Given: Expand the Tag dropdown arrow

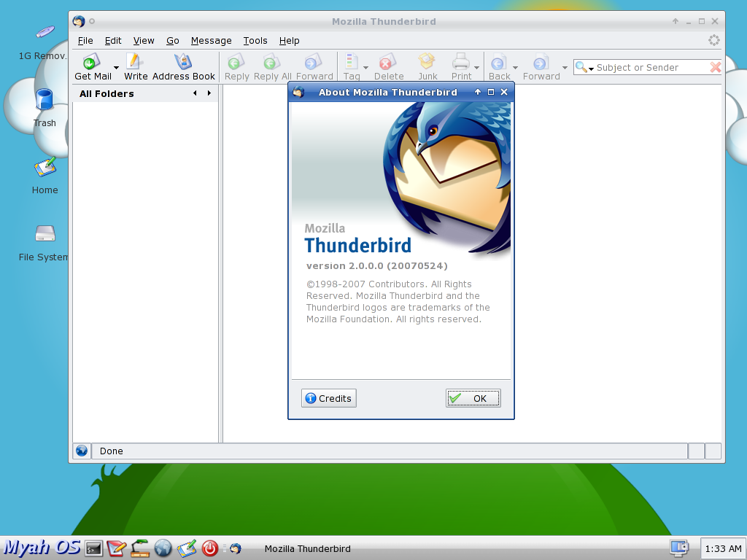Looking at the screenshot, I should pyautogui.click(x=366, y=68).
